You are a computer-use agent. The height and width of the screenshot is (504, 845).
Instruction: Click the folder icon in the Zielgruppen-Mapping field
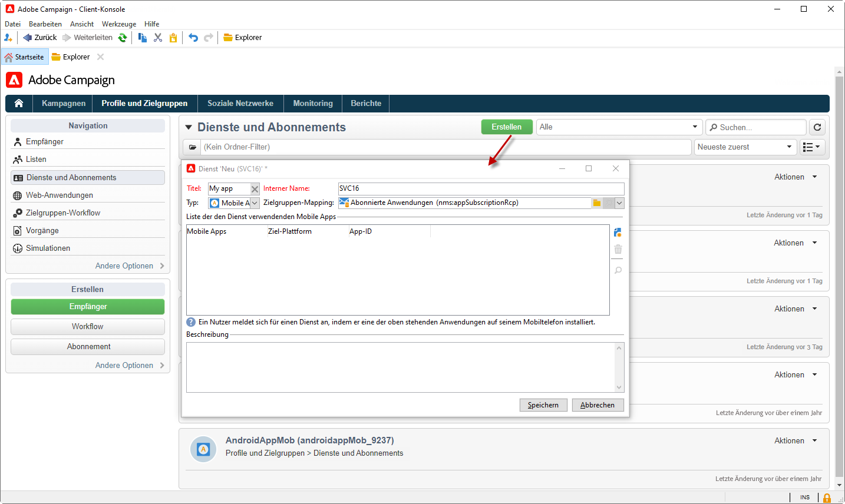[597, 203]
